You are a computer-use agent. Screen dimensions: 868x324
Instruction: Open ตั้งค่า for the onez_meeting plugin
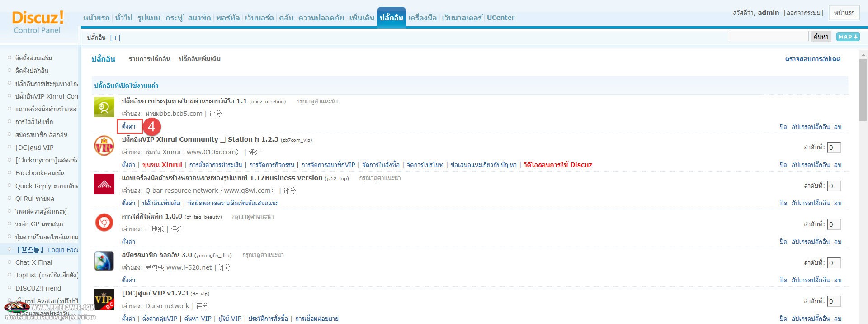click(x=129, y=126)
